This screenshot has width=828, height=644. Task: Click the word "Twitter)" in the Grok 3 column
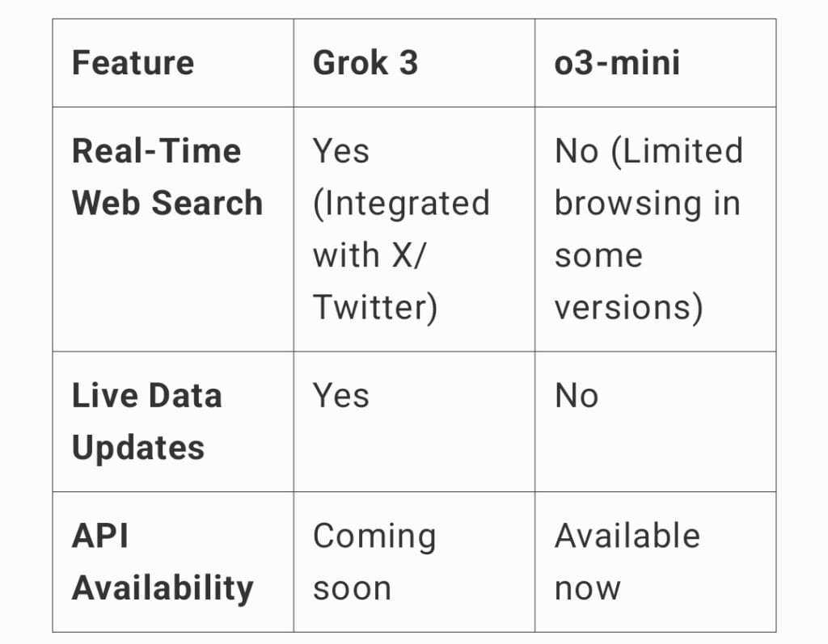click(374, 307)
